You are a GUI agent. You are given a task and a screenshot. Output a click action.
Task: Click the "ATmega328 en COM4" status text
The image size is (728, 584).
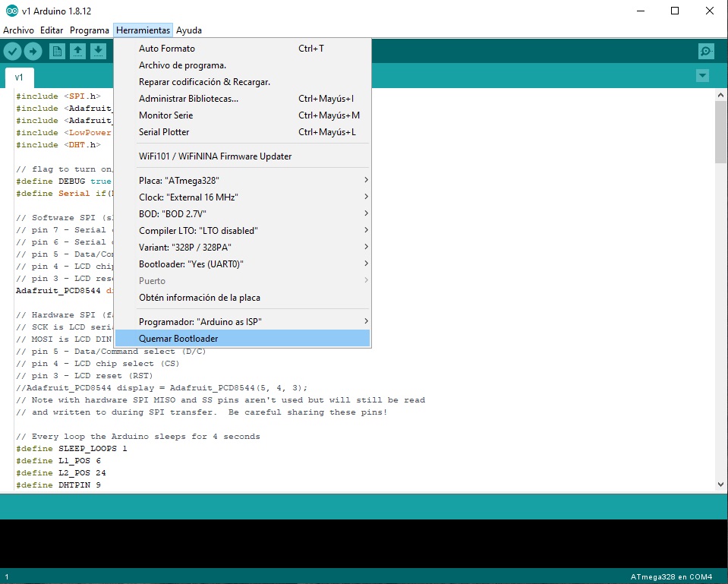click(671, 576)
